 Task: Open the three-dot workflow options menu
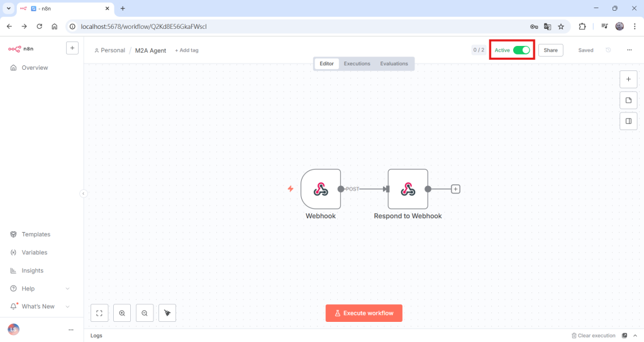629,50
